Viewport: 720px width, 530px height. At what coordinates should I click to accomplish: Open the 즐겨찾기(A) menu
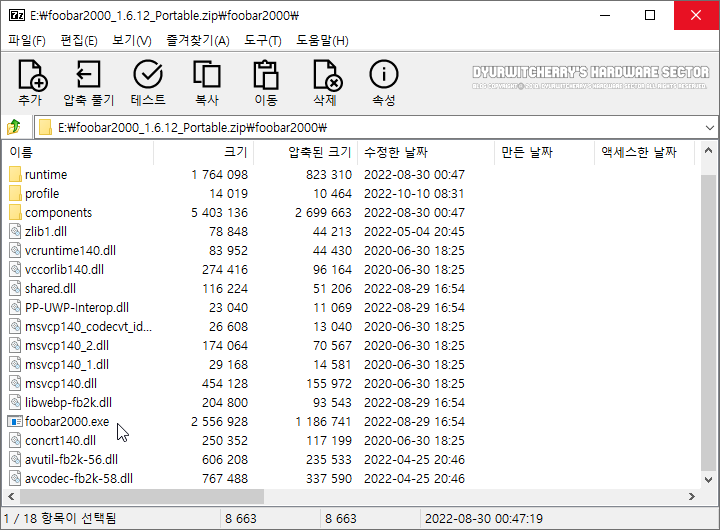click(x=198, y=40)
